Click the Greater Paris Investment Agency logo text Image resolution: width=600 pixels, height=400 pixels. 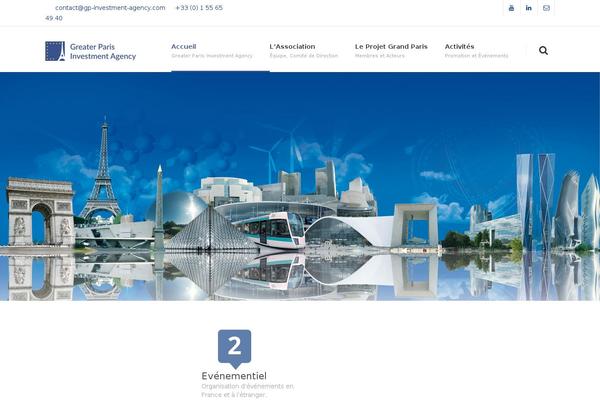(103, 51)
